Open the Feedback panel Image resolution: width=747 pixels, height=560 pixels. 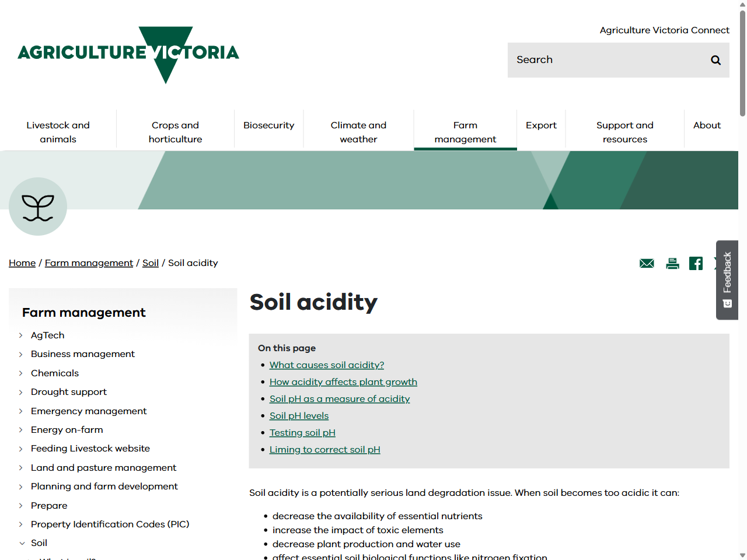click(x=727, y=281)
